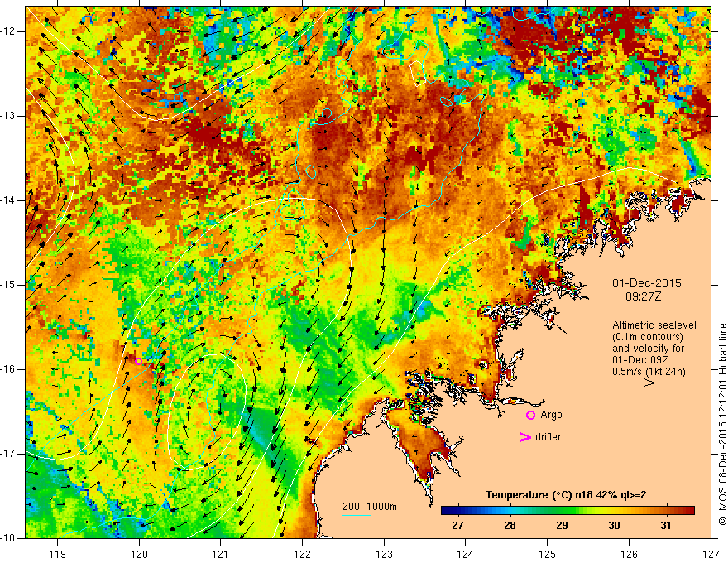This screenshot has height=563, width=728.
Task: Click the color bar value "27"
Action: coord(457,526)
